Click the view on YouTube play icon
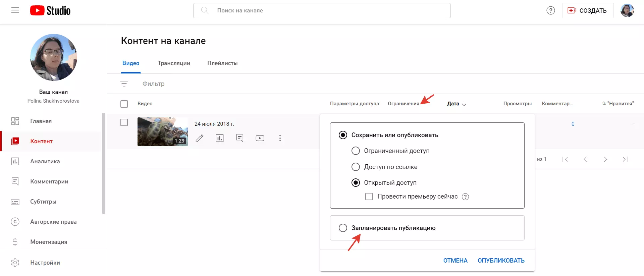Image resolution: width=644 pixels, height=276 pixels. tap(260, 138)
